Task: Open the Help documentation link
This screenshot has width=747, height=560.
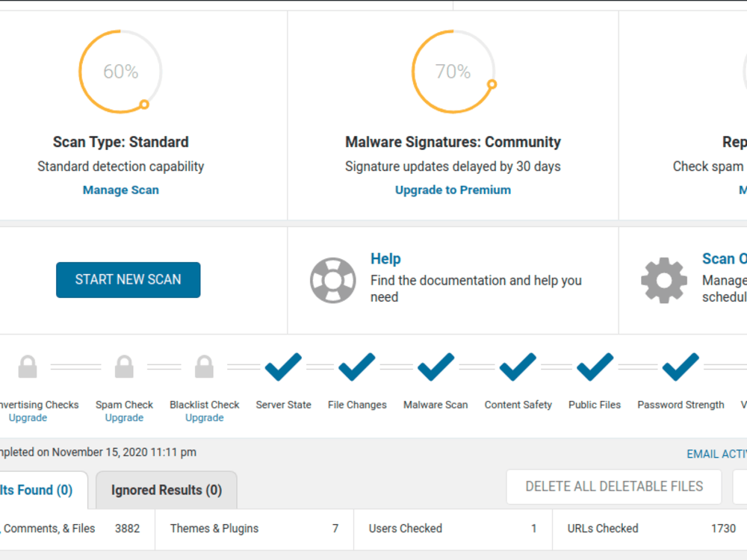Action: pos(386,258)
